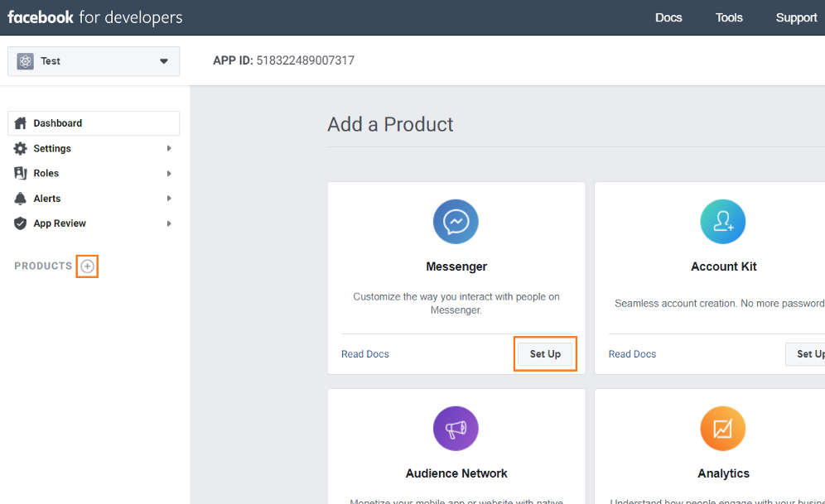This screenshot has width=825, height=504.
Task: Click Set Up on the Messenger card
Action: (x=544, y=353)
